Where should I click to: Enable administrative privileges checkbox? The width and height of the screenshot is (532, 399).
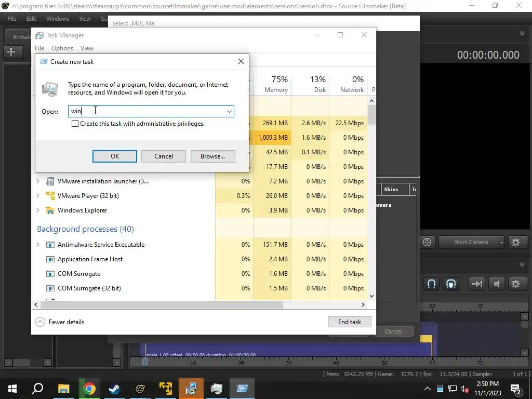75,124
